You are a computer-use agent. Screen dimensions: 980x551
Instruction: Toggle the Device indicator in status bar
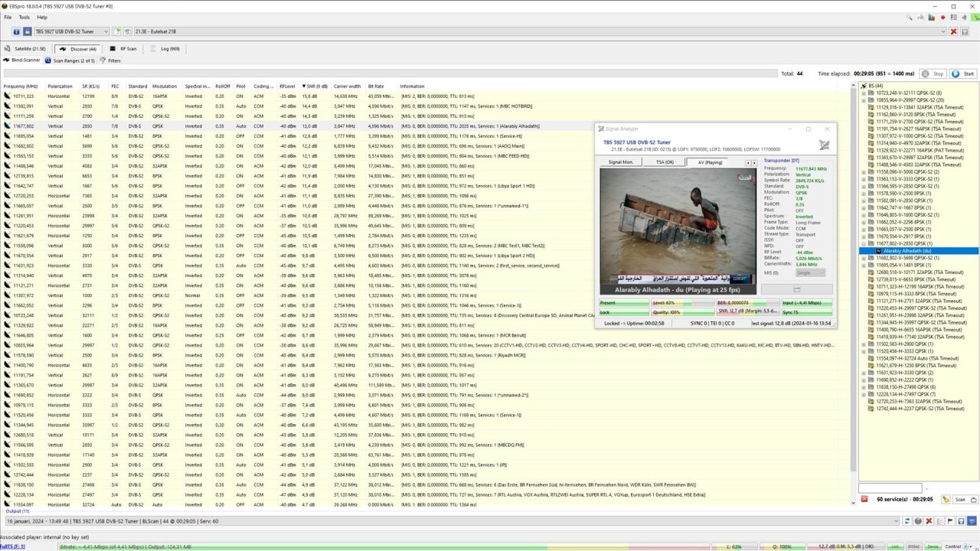pos(931,546)
